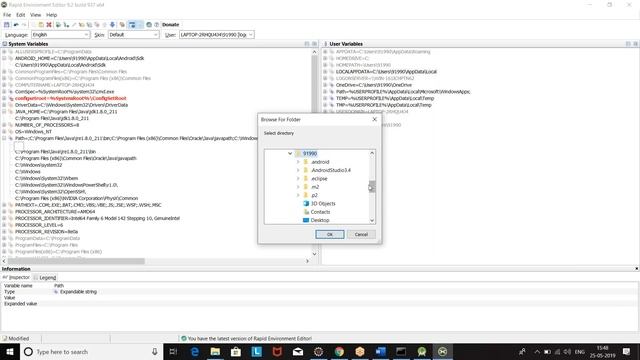
Task: Expand the .eclipse folder in dialog
Action: tap(298, 179)
